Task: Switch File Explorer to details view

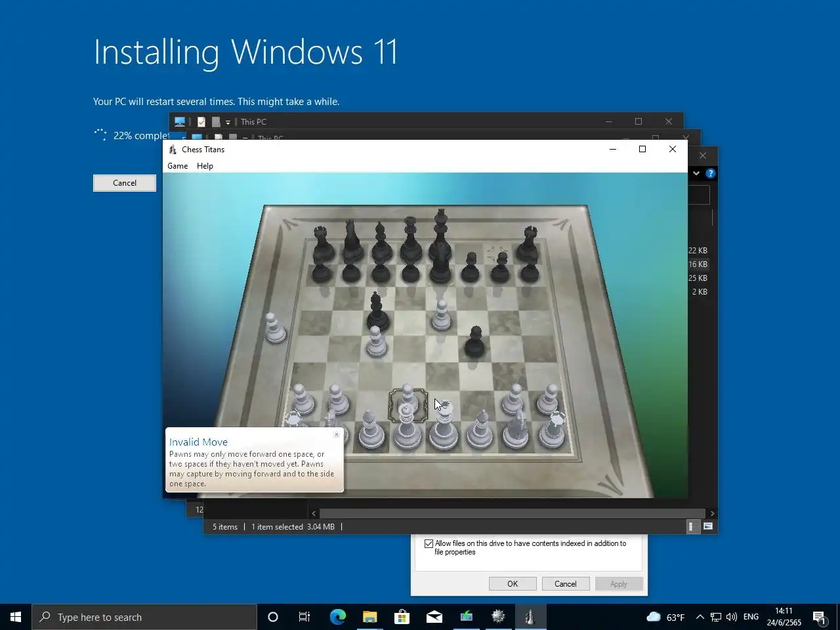Action: [x=692, y=526]
